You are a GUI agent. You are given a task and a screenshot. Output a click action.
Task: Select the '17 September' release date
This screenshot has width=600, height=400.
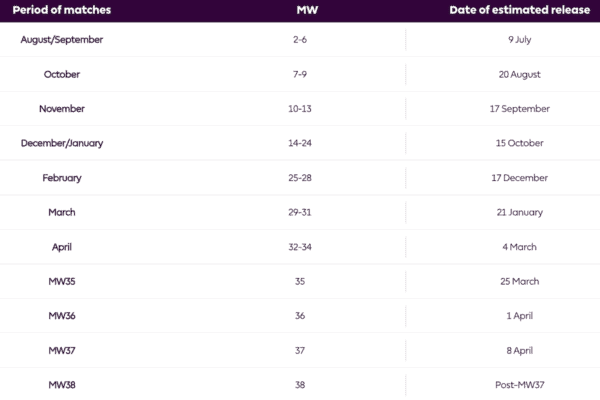[x=520, y=109]
